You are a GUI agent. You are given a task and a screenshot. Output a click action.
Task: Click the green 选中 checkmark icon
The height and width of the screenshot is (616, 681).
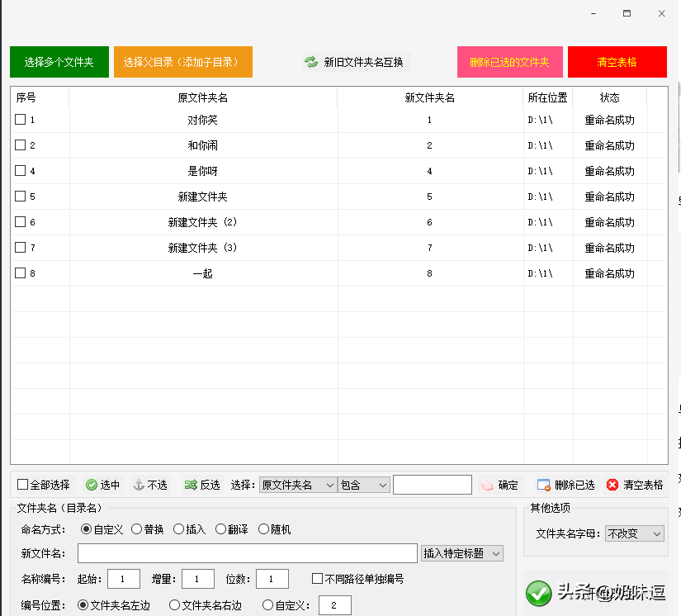click(92, 485)
